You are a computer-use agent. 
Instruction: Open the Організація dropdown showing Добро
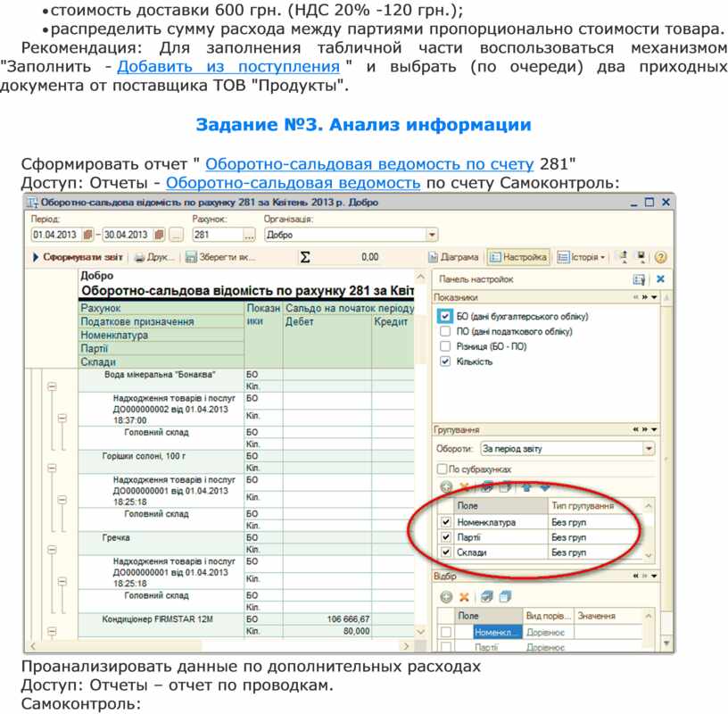point(432,235)
